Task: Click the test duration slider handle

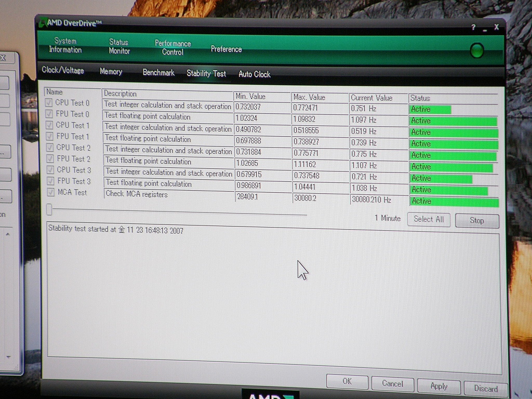Action: coord(49,209)
